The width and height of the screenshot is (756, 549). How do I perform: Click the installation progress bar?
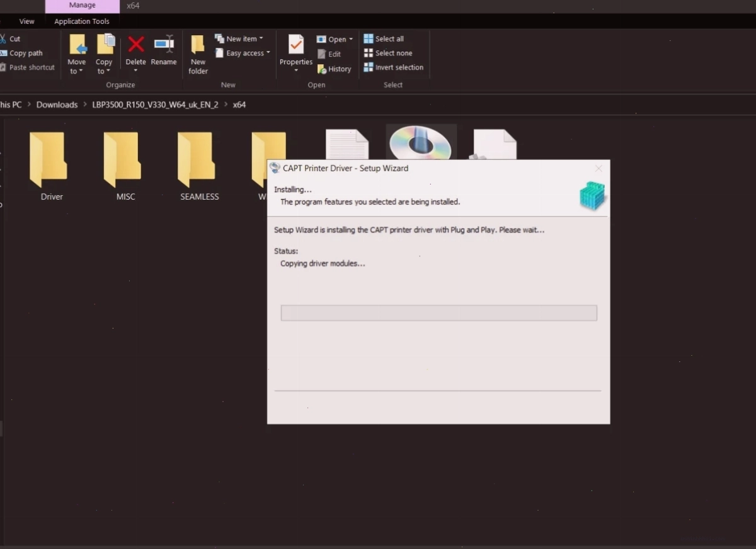pos(438,313)
